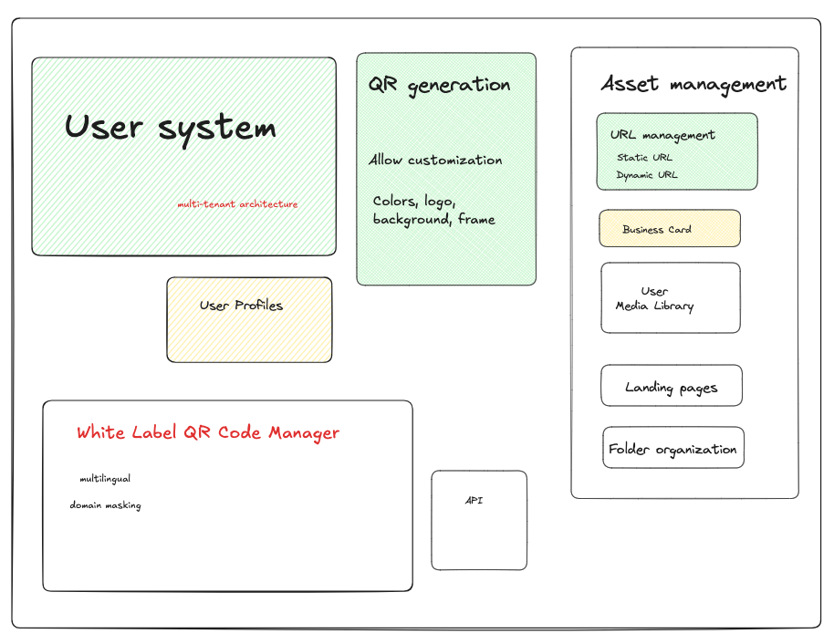Click the red "multi-tenant architecture" note
Viewport: 834px width, 644px height.
(237, 204)
